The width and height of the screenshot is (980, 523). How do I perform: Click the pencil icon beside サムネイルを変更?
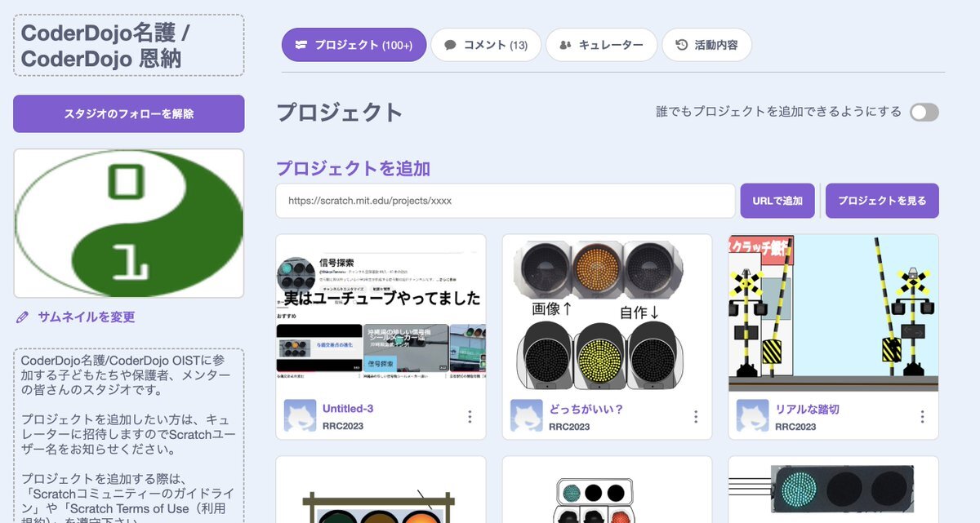coord(22,317)
